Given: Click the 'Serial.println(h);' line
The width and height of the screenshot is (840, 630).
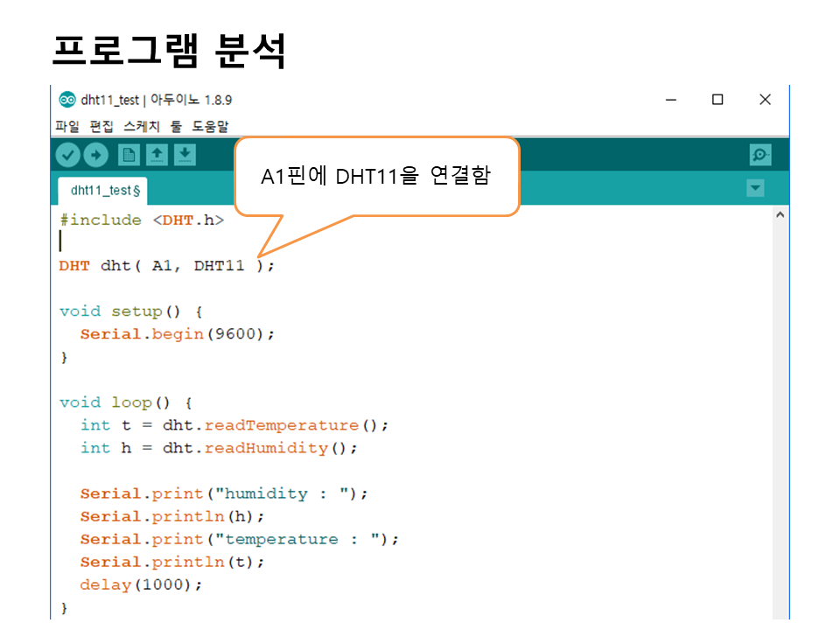Looking at the screenshot, I should 172,516.
